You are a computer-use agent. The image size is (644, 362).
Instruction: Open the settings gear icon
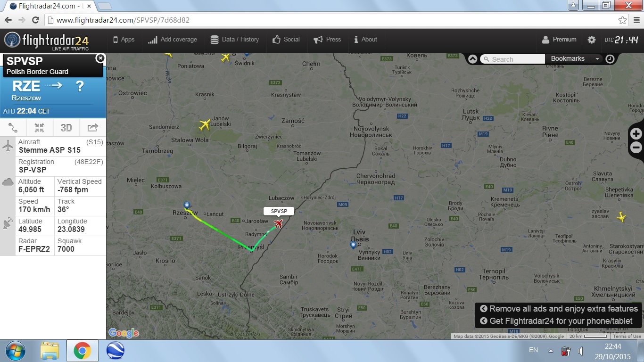coord(592,40)
